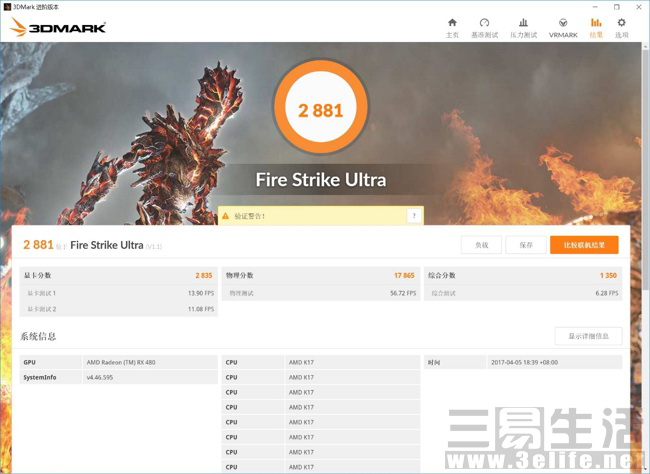Screen dimensions: 650x474
Task: Open the Benchmarks (基准测试) gauge icon
Action: (484, 22)
